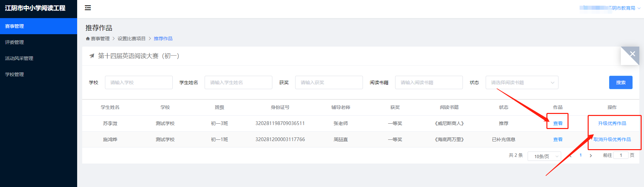This screenshot has height=187, width=644.
Task: Click the 阅读书籍 column header
Action: [x=449, y=107]
